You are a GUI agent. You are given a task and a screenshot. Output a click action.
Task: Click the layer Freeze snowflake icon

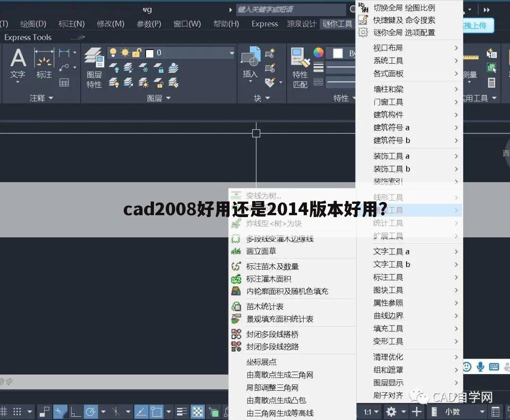[x=144, y=67]
